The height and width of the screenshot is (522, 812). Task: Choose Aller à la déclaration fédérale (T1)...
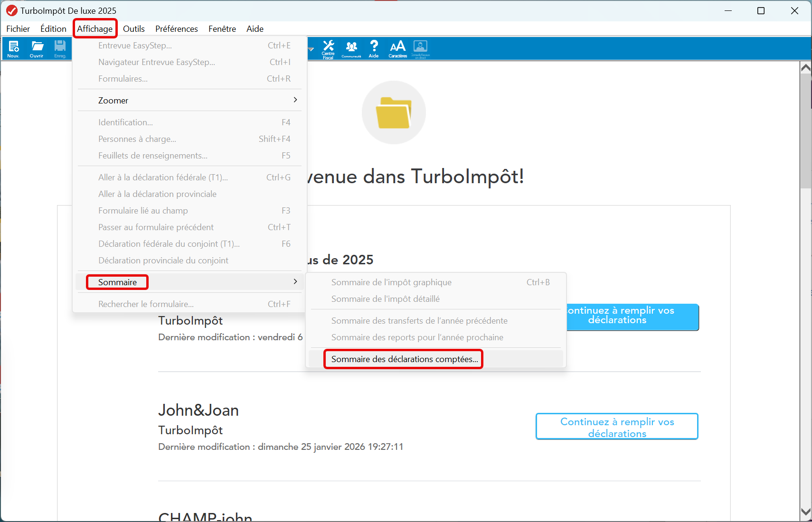coord(189,177)
